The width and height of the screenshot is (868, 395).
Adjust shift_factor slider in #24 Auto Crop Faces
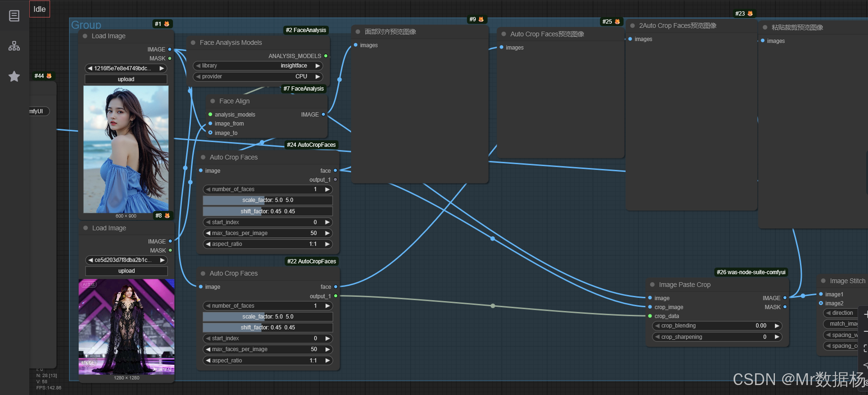coord(267,211)
